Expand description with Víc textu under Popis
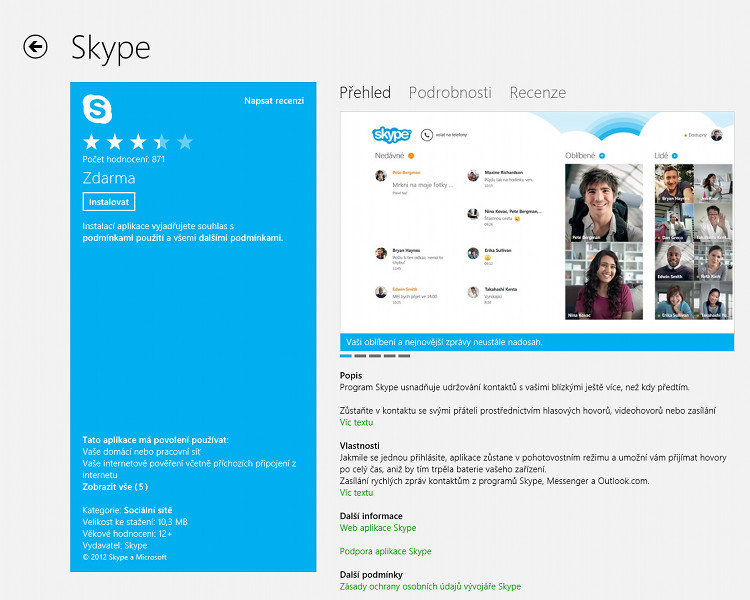The height and width of the screenshot is (600, 750). 356,422
